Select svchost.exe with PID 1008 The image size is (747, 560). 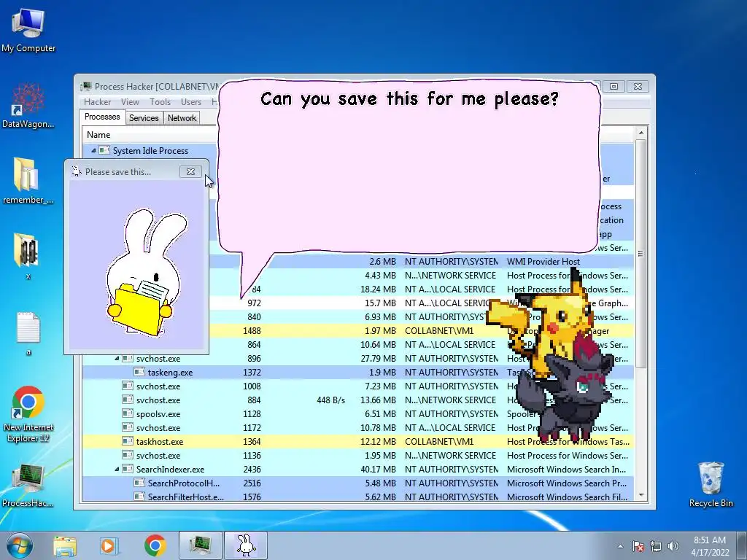click(x=358, y=386)
